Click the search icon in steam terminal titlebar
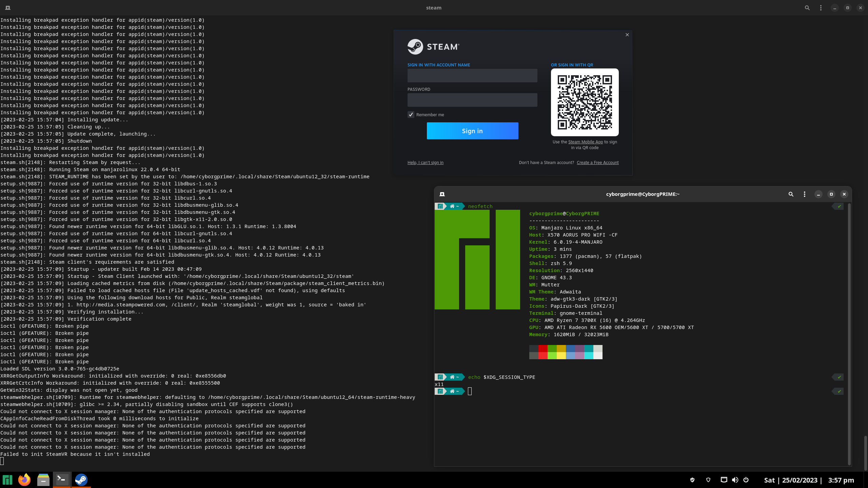The width and height of the screenshot is (868, 488). [807, 8]
